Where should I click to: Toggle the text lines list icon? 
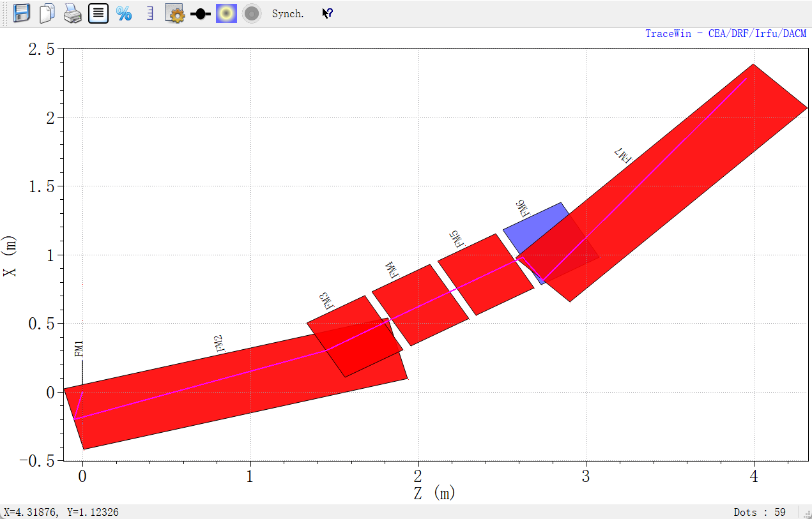(98, 13)
